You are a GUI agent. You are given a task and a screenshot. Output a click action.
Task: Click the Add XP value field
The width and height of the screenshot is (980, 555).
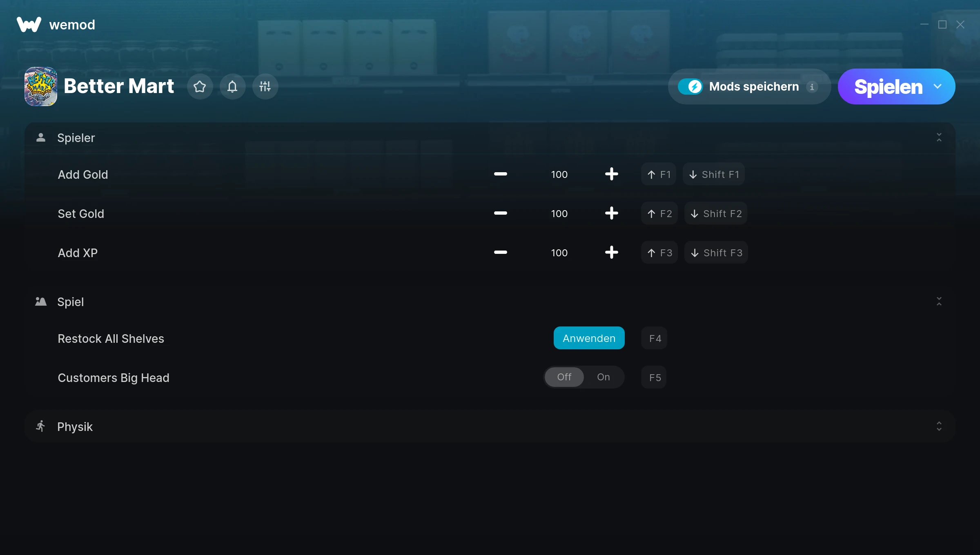(x=559, y=253)
